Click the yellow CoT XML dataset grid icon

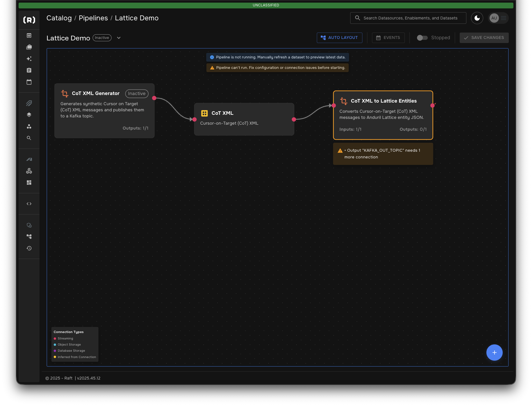(x=204, y=113)
